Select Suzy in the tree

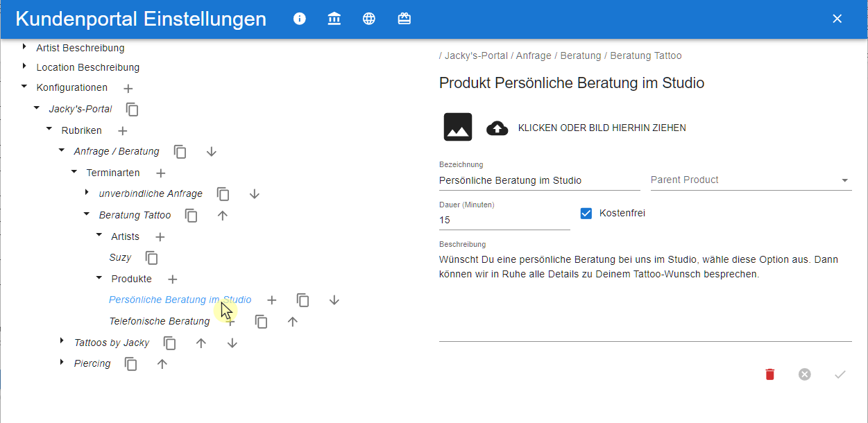[x=120, y=258]
